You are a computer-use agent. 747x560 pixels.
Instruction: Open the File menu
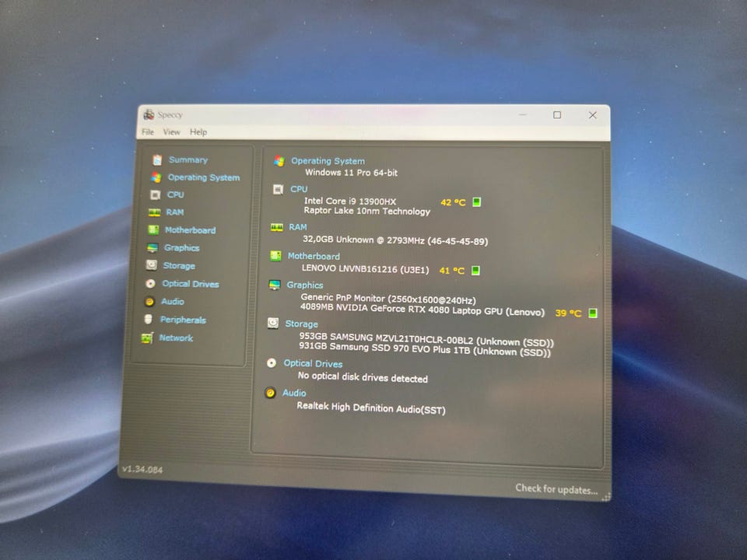[x=148, y=132]
